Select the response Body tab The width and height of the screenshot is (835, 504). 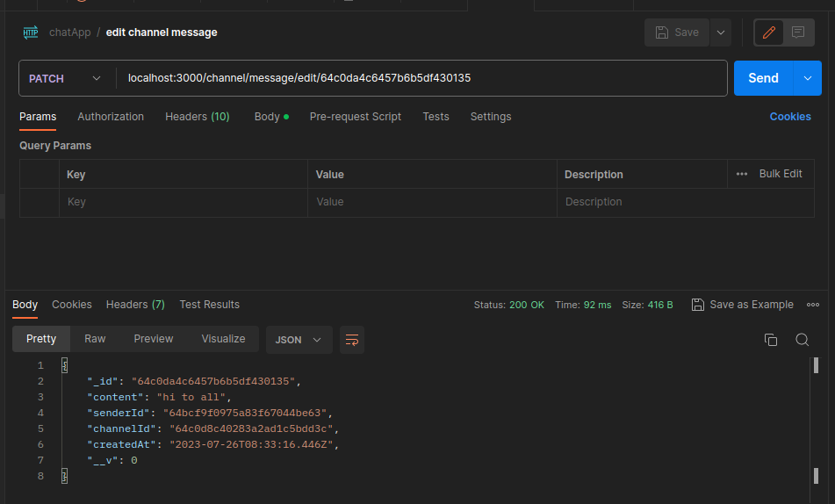point(25,305)
